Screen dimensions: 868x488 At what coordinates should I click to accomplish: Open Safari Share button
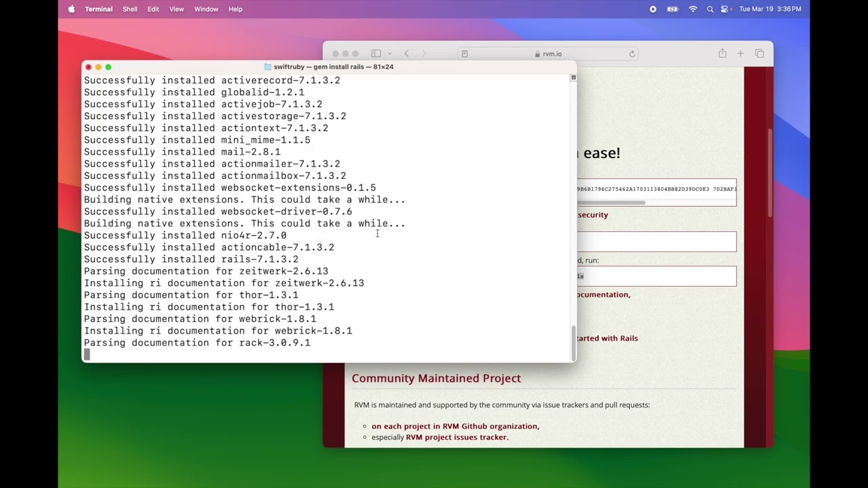click(x=722, y=54)
